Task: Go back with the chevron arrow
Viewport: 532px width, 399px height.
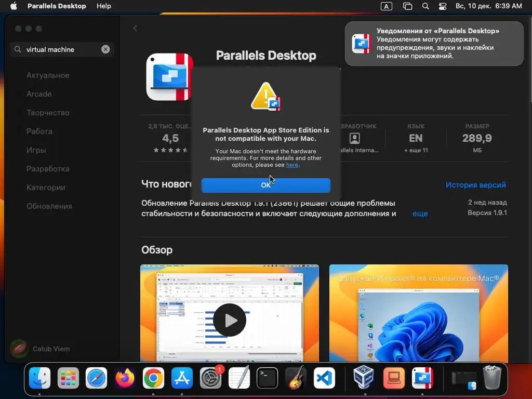Action: [136, 29]
